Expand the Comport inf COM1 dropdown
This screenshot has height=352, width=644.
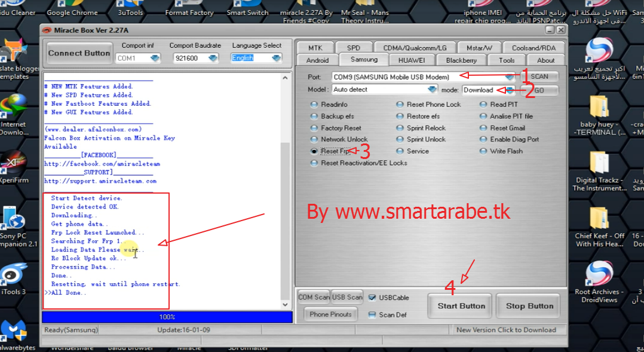155,59
